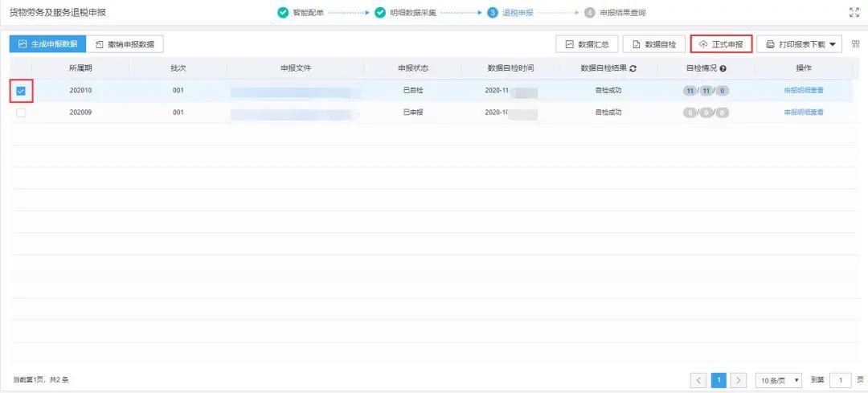This screenshot has height=393, width=868.
Task: Click step 4 circle for 申报结果查询
Action: [x=590, y=12]
